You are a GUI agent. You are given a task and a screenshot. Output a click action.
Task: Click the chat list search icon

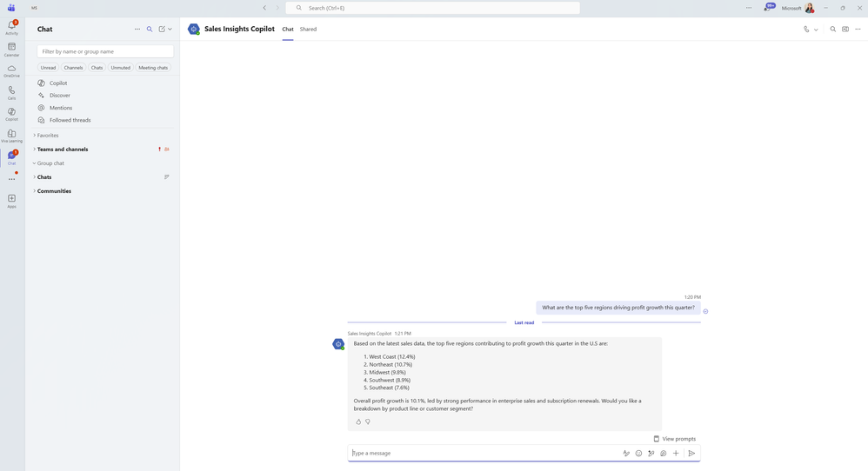150,30
